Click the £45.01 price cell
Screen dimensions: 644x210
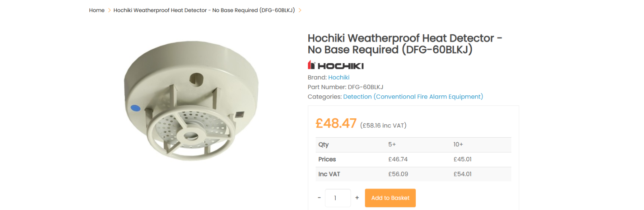(x=462, y=159)
